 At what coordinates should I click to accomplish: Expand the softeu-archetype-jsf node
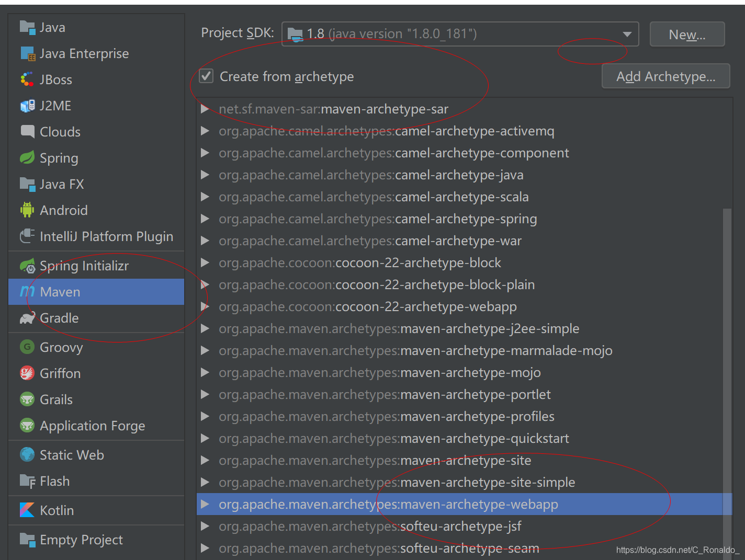pyautogui.click(x=205, y=527)
